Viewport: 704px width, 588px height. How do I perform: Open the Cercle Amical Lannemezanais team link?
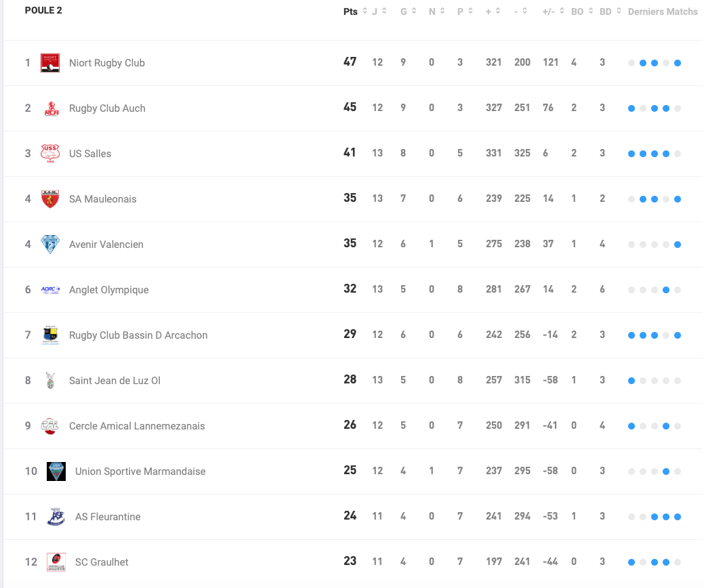point(137,426)
